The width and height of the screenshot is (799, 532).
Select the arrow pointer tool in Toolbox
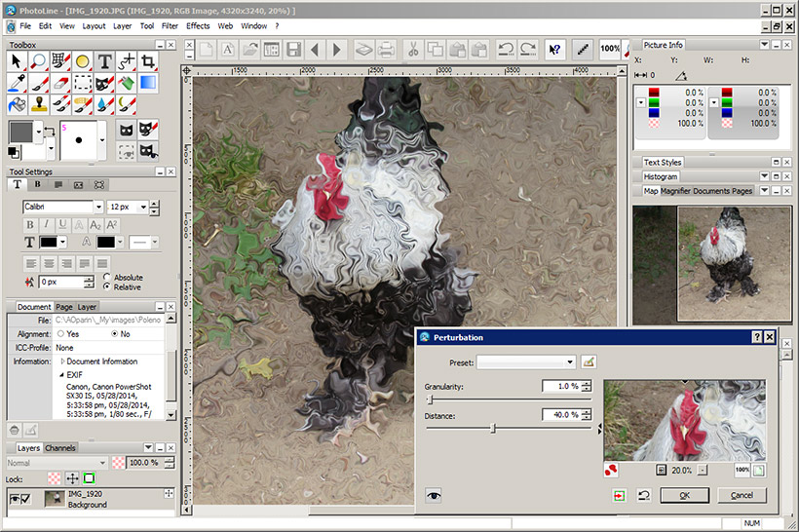tap(17, 61)
